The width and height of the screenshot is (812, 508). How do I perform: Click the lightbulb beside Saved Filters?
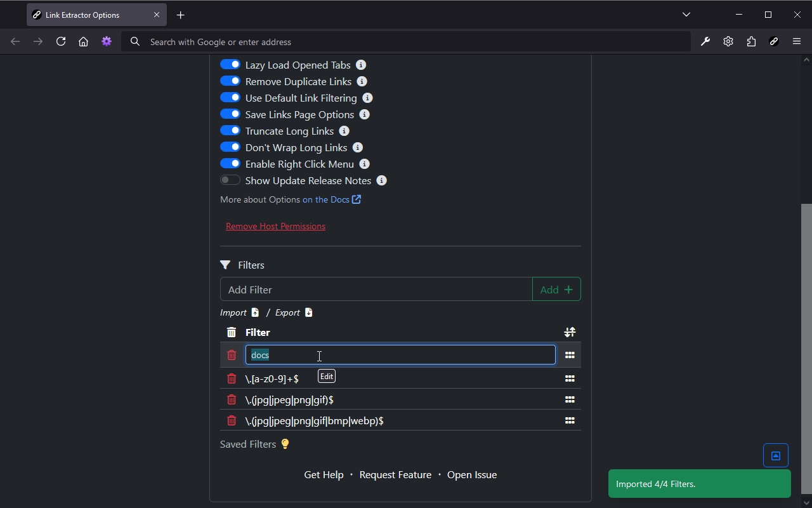[284, 444]
